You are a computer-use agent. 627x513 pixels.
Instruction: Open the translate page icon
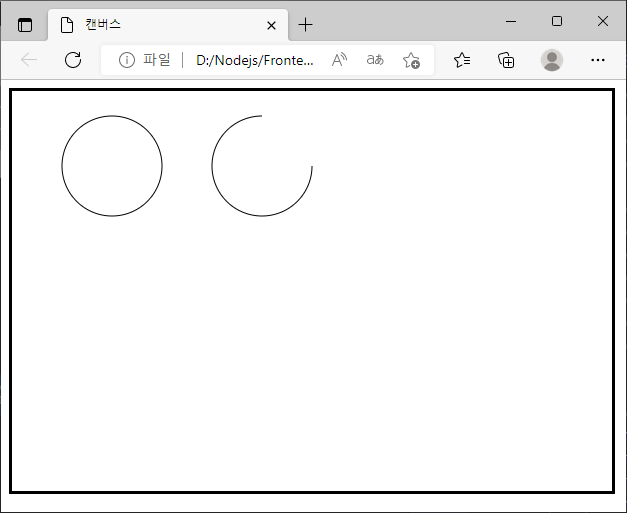375,60
